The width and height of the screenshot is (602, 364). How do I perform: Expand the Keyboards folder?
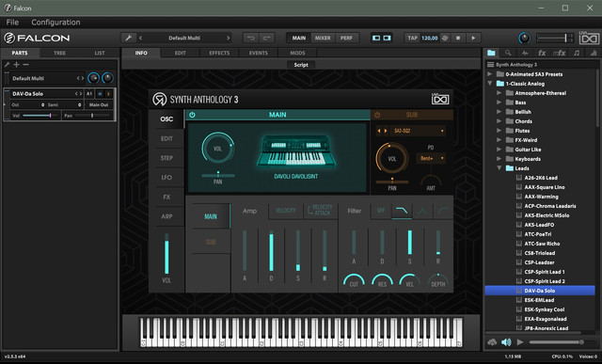tap(499, 159)
